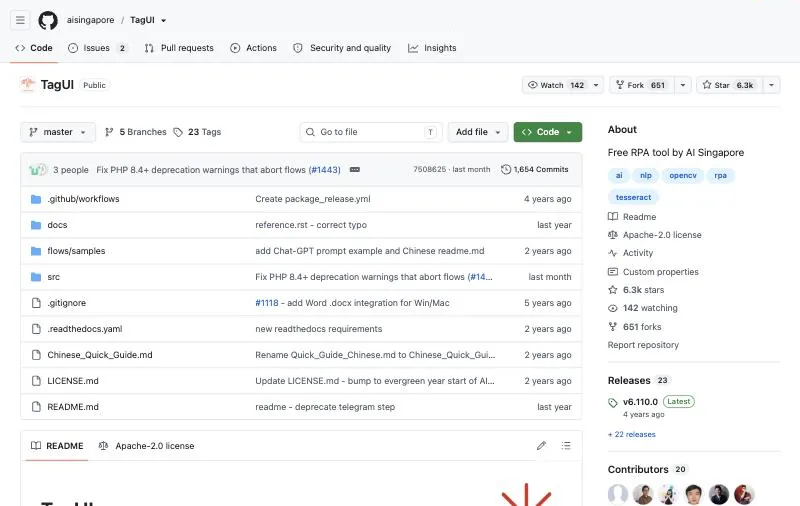The width and height of the screenshot is (800, 506).
Task: Click the 'opencv' topic tag
Action: click(x=683, y=175)
